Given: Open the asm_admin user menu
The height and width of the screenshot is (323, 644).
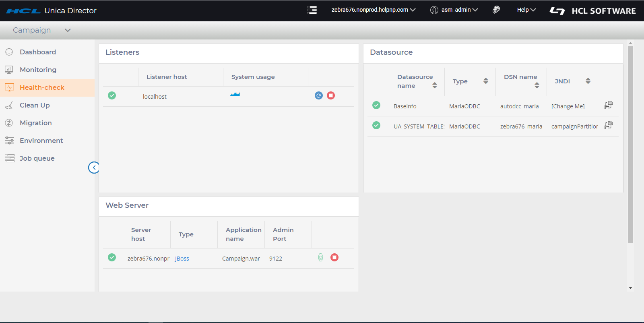Looking at the screenshot, I should [455, 10].
